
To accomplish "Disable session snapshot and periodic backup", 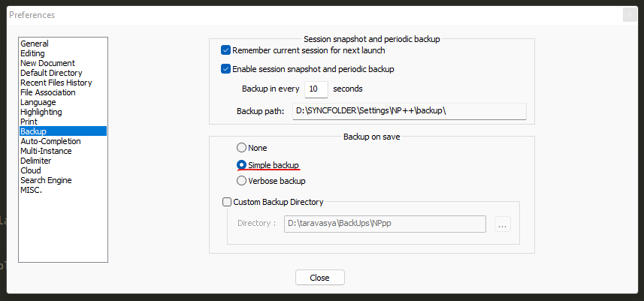I will pyautogui.click(x=225, y=69).
